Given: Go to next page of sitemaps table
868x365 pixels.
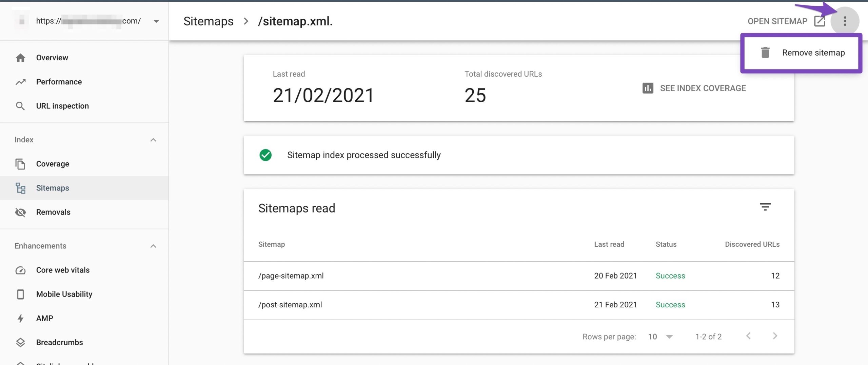Looking at the screenshot, I should (775, 336).
